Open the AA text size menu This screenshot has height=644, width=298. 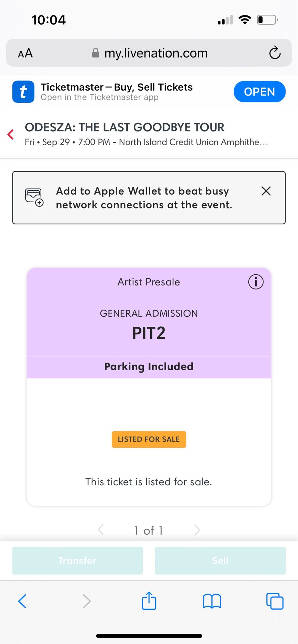[25, 53]
